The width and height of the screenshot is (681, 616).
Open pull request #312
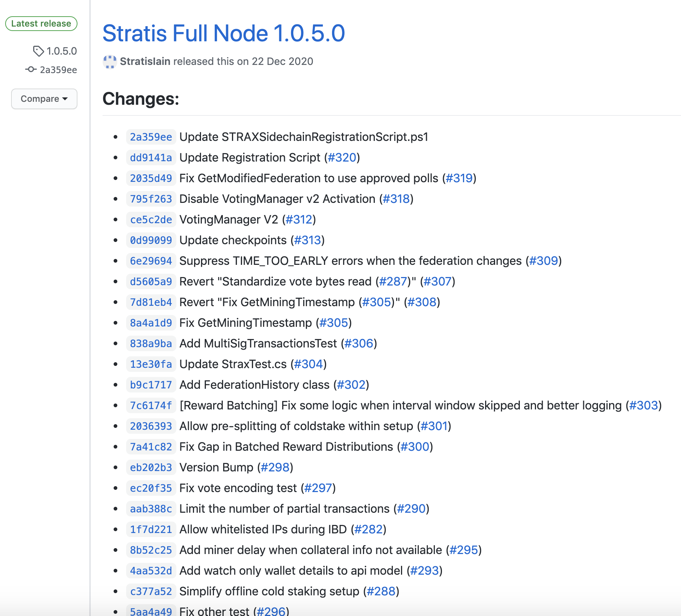click(x=299, y=219)
